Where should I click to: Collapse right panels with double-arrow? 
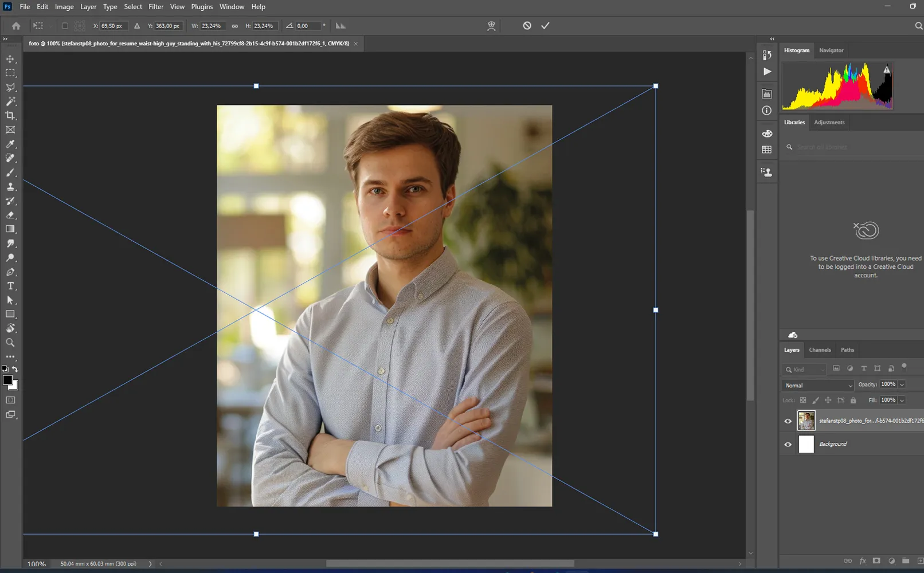pyautogui.click(x=772, y=39)
